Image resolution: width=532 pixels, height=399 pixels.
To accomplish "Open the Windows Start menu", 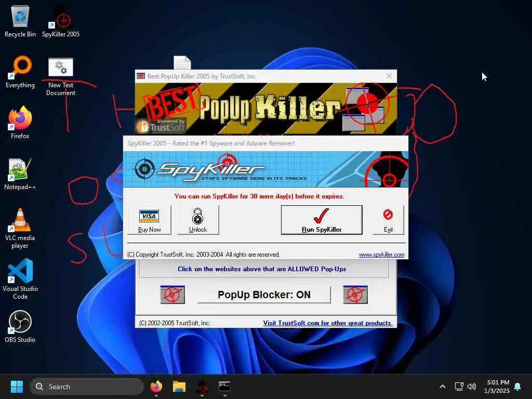I will (x=17, y=387).
